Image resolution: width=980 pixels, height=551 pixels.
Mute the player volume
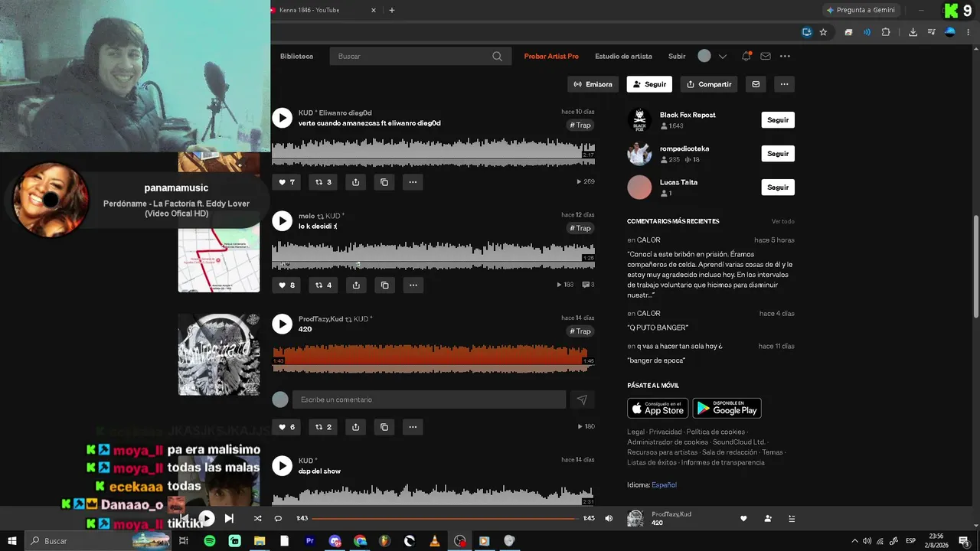coord(609,518)
